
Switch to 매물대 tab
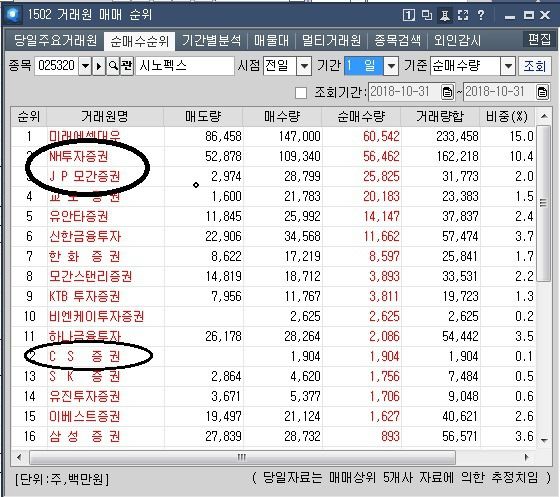point(271,40)
